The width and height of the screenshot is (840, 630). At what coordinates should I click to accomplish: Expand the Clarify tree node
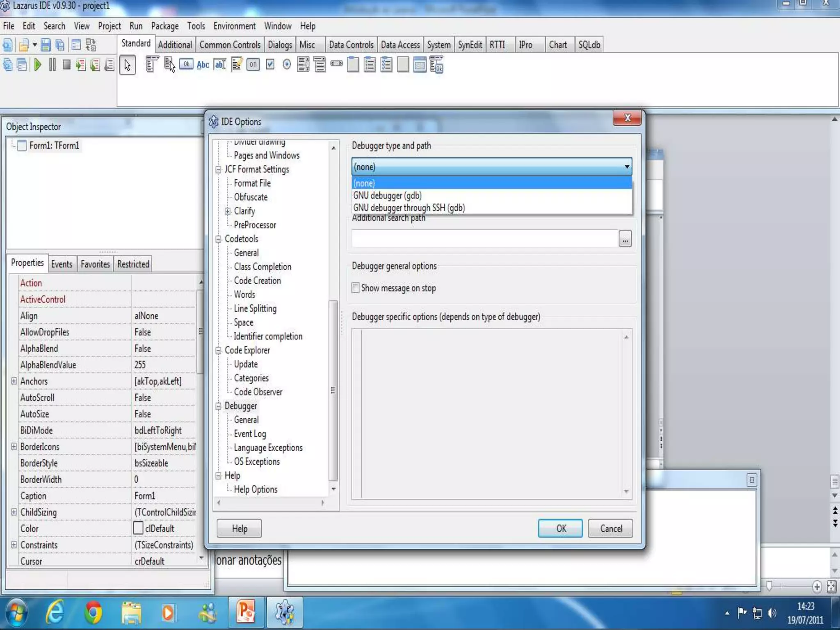pos(228,211)
